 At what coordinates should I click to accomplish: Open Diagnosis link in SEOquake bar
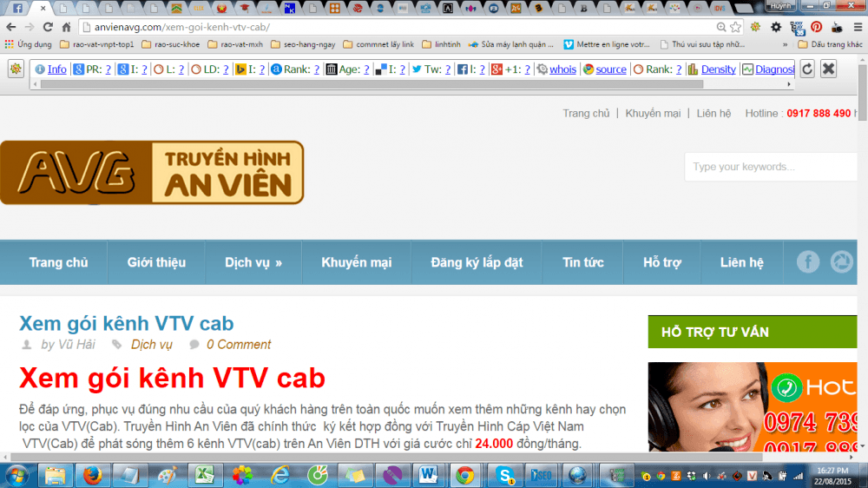pos(774,69)
